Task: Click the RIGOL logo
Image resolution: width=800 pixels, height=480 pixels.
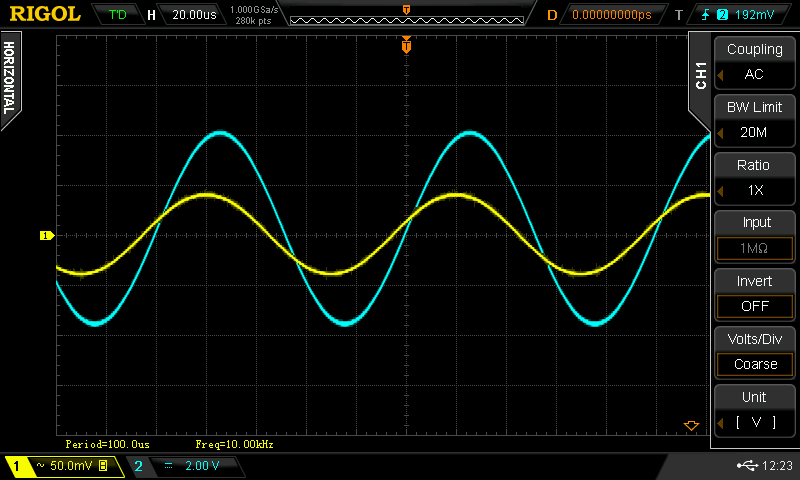Action: pyautogui.click(x=45, y=14)
